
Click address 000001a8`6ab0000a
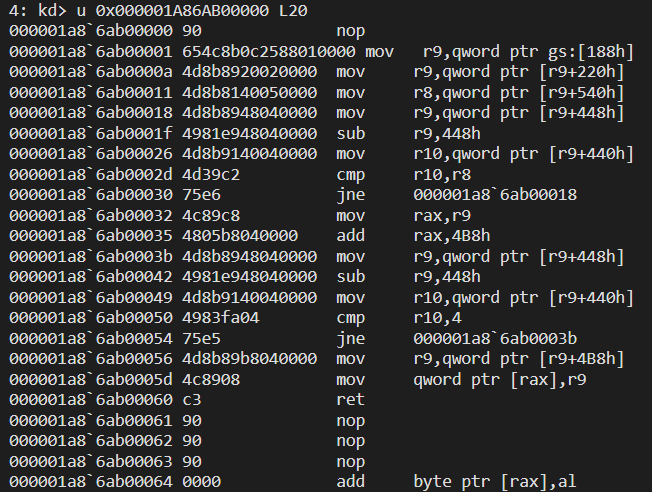(x=91, y=72)
